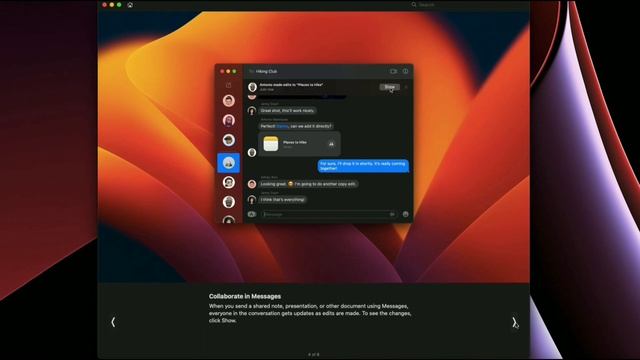Select the highlighted blue conversation in sidebar
The width and height of the screenshot is (640, 360).
(x=229, y=163)
